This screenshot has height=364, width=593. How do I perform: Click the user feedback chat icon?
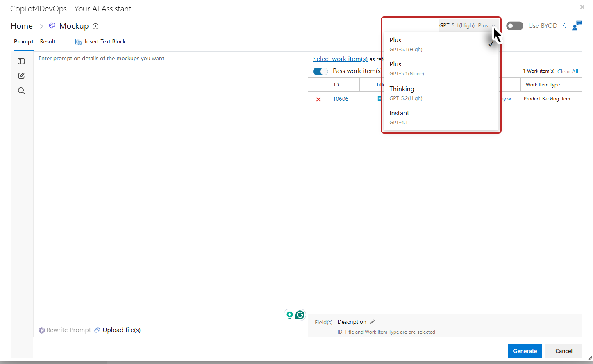[x=577, y=25]
